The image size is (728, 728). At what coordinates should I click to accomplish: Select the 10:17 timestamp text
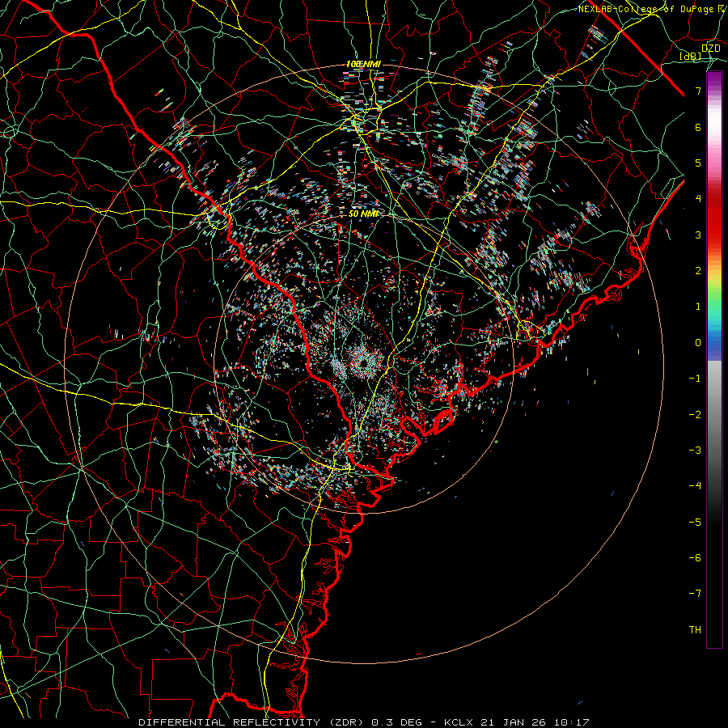click(x=573, y=722)
